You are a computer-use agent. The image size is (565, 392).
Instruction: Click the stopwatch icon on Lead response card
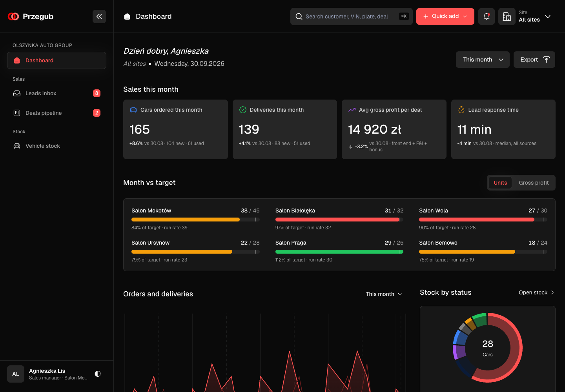(461, 110)
